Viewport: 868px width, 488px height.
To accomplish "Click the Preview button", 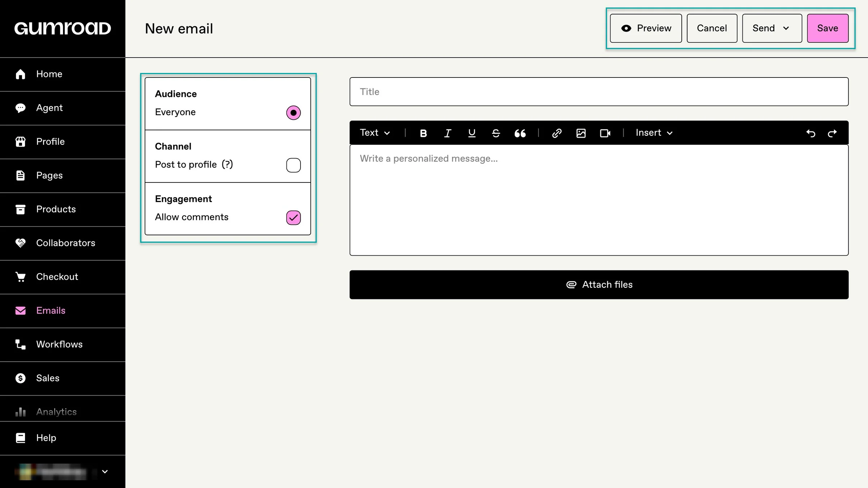I will point(646,28).
